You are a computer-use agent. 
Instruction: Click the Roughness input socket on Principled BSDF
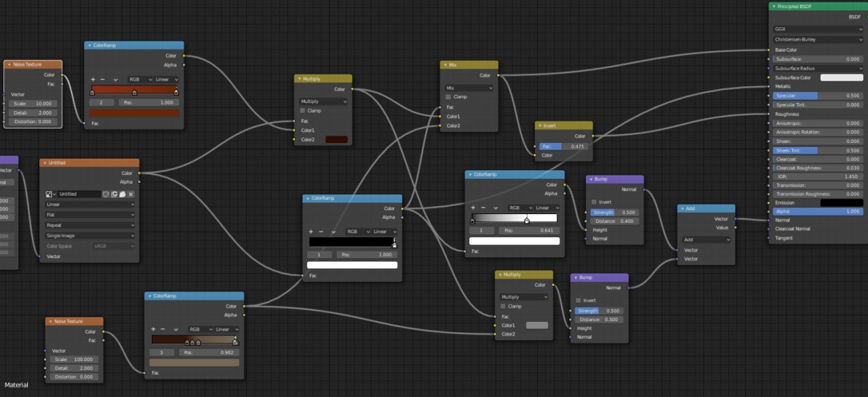click(x=770, y=114)
